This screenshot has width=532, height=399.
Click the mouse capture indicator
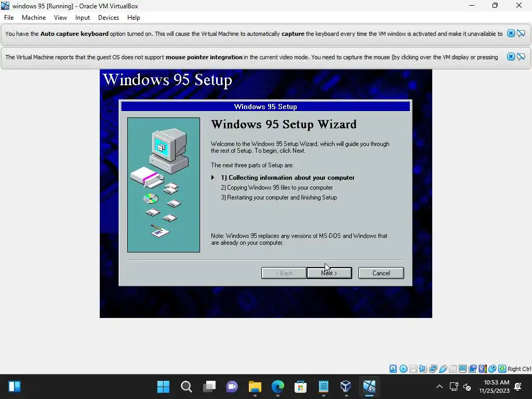click(x=493, y=369)
